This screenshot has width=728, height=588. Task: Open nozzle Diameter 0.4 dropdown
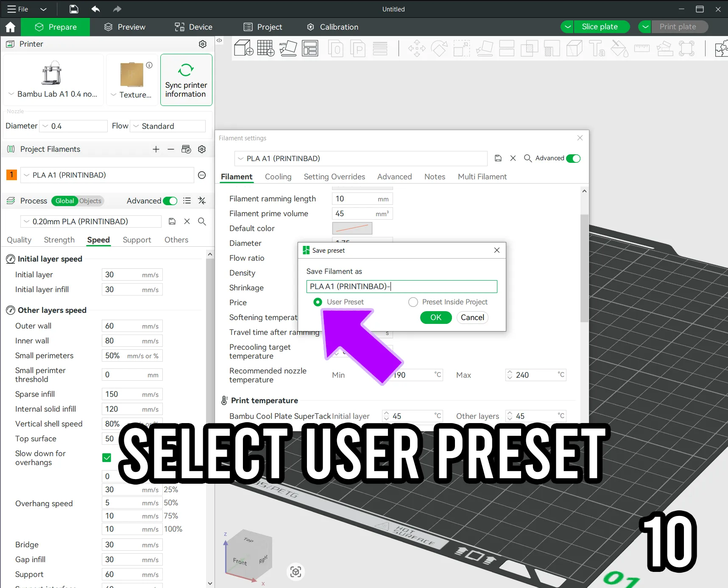pos(73,126)
